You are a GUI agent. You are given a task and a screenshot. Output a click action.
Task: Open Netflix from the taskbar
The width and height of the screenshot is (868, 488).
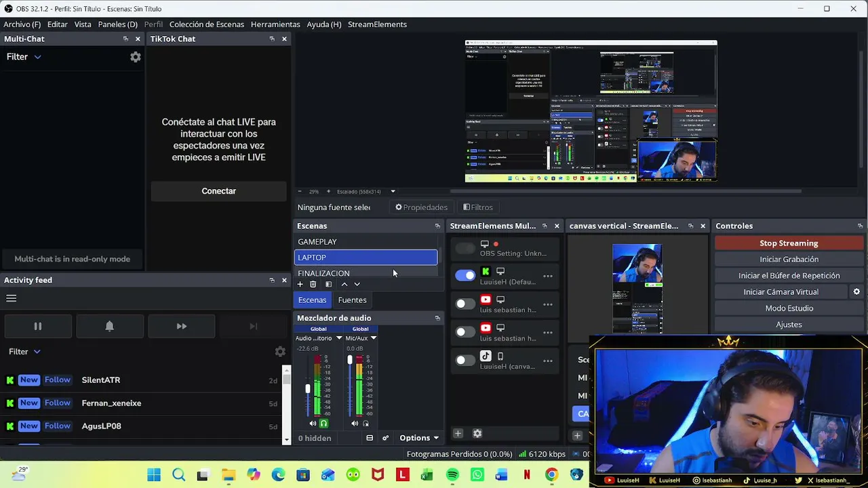[x=526, y=475]
